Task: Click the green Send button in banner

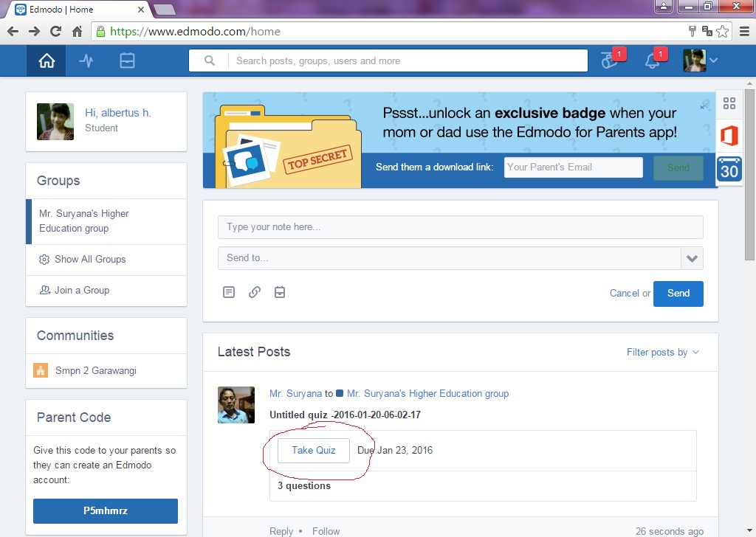Action: pos(678,167)
